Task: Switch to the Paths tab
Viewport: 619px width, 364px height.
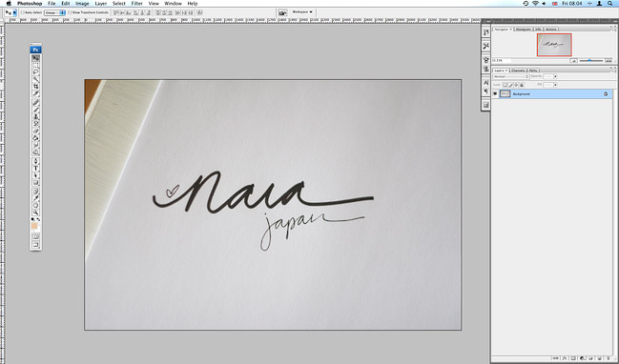Action: pyautogui.click(x=533, y=71)
